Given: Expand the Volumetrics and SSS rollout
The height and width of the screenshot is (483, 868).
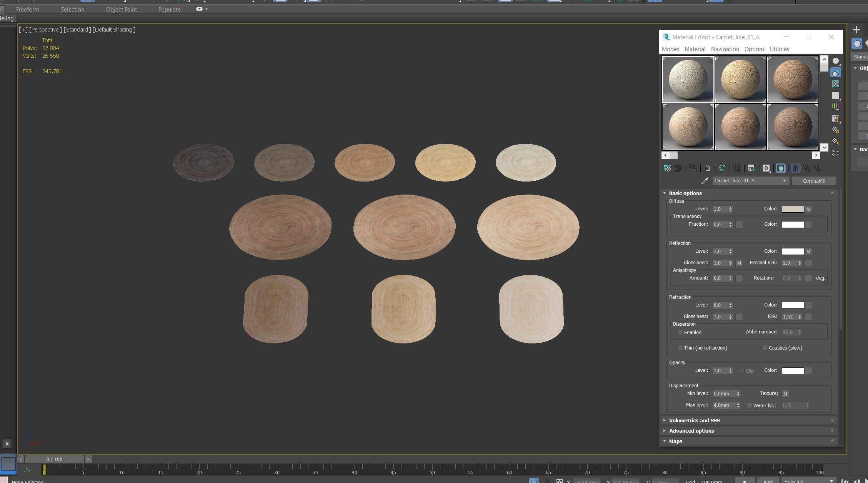Looking at the screenshot, I should (694, 420).
